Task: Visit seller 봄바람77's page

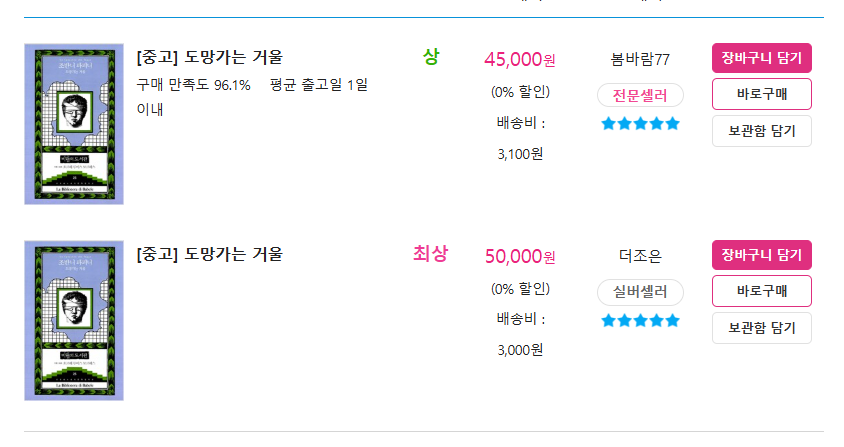Action: point(640,59)
